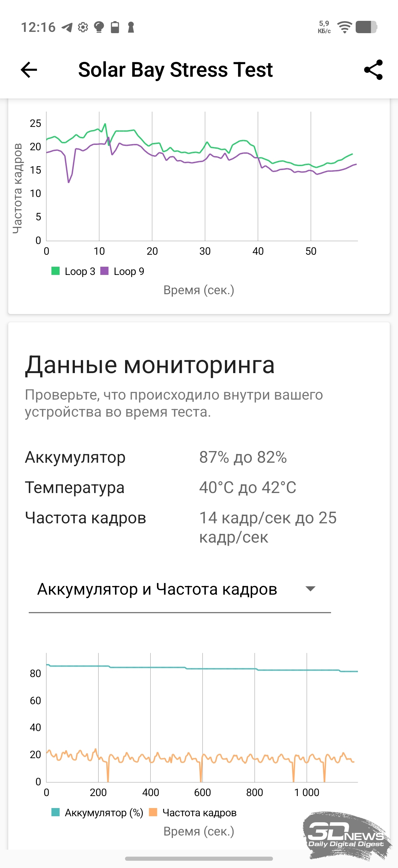Tap the share icon
This screenshot has width=398, height=868.
click(x=373, y=70)
